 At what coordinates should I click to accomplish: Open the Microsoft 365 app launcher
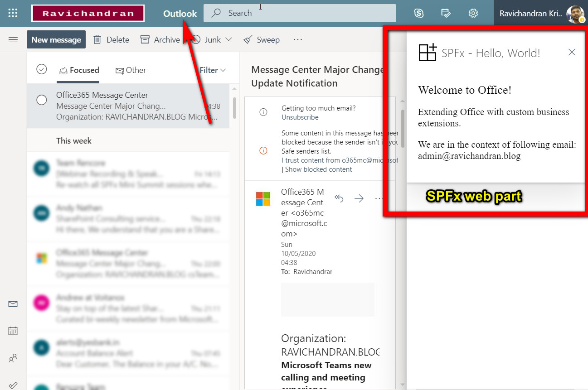coord(12,13)
